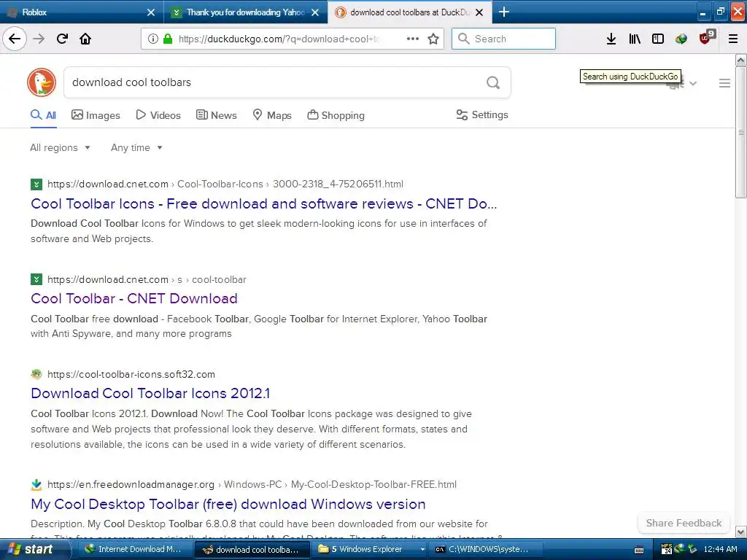Click the on-screen keyboard tray icon
Image resolution: width=747 pixels, height=560 pixels.
pyautogui.click(x=639, y=550)
